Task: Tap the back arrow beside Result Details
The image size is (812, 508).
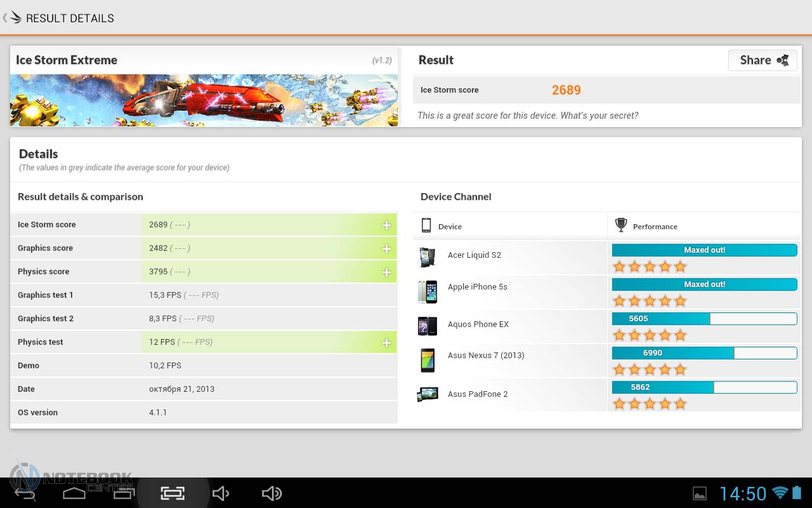Action: [6, 18]
